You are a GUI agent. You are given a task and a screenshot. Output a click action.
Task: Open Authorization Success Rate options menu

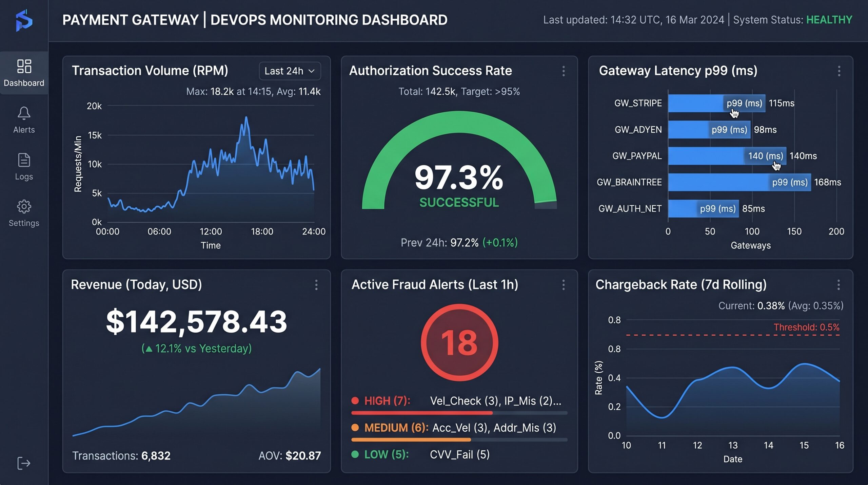(564, 71)
